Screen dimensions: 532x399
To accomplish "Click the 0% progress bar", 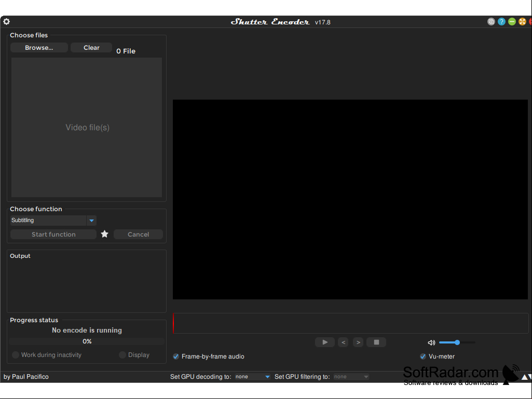I will pyautogui.click(x=87, y=341).
